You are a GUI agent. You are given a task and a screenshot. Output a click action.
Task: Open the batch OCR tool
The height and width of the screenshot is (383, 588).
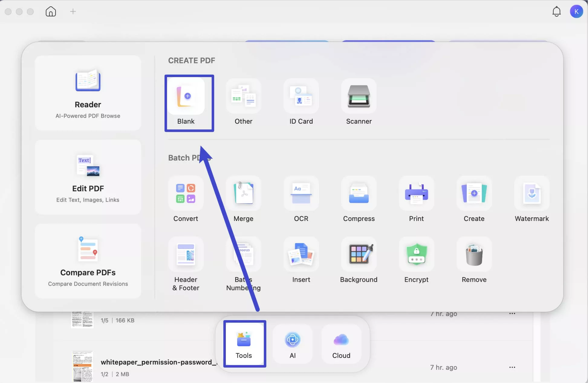coord(301,194)
